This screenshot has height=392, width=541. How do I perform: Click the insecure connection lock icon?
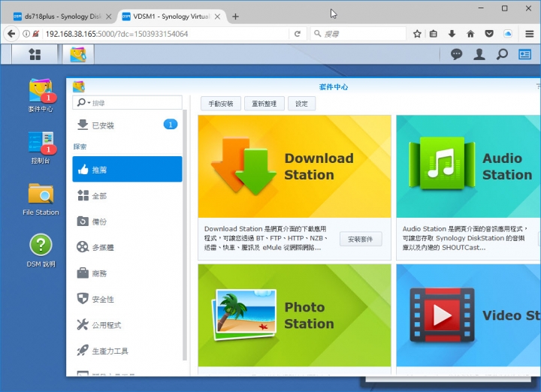(x=35, y=34)
